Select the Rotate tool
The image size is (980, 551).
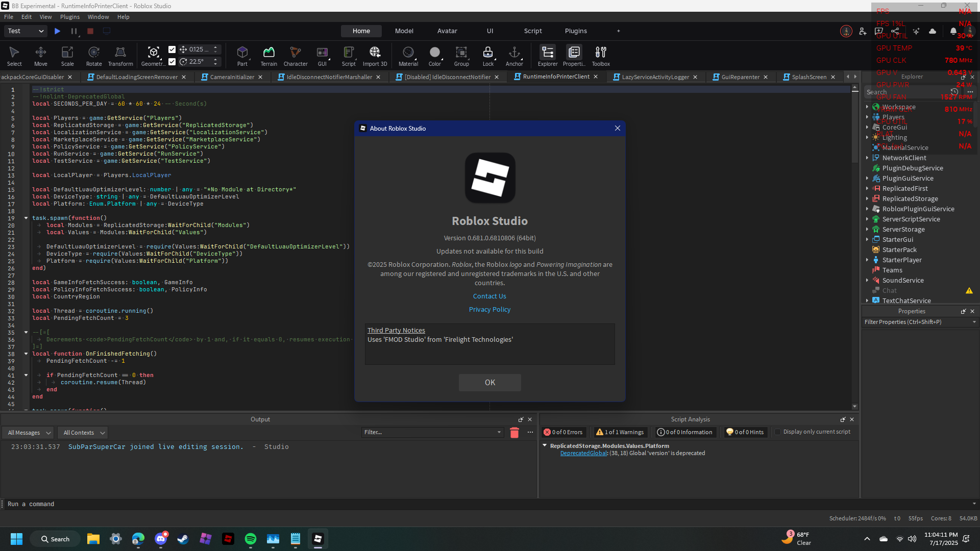click(93, 55)
